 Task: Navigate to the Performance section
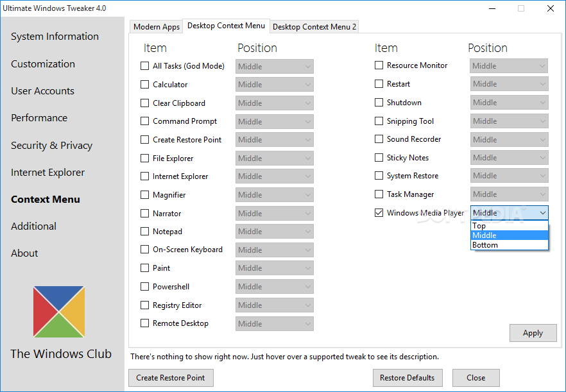39,118
